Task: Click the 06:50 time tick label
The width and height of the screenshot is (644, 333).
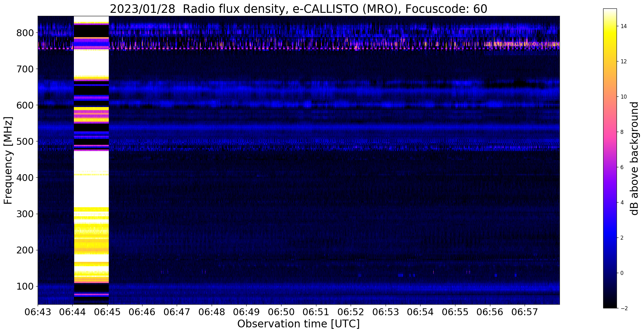Action: point(281,312)
